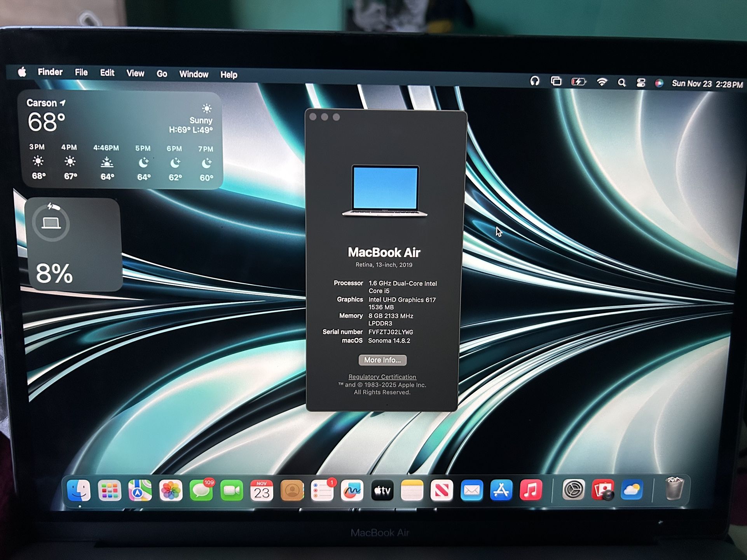Launch the Freeform app
747x560 pixels.
click(x=353, y=490)
